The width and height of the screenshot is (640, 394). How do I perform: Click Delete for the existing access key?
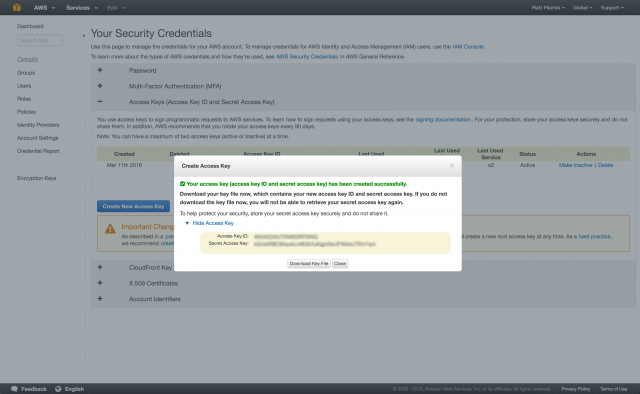pos(605,165)
